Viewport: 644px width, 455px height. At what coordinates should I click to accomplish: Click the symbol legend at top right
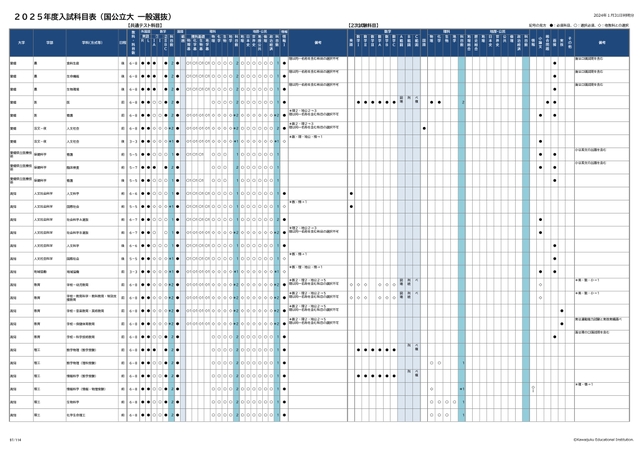coord(569,23)
